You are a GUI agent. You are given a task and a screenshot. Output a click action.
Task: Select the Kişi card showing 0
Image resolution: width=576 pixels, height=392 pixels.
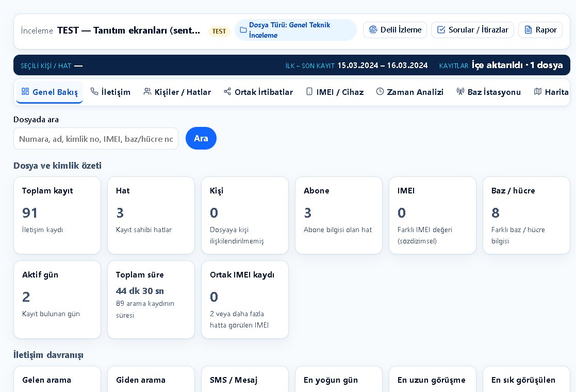(x=244, y=215)
